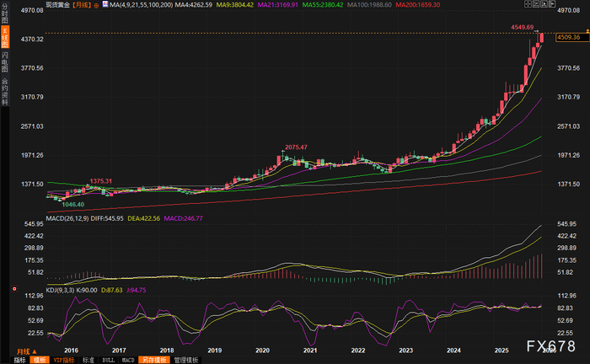Viewport: 590px width, 364px height.
Task: Click the 另存模板 save template button
Action: (x=154, y=360)
